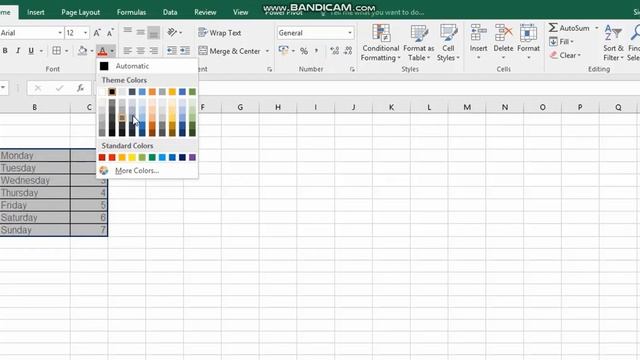Pick the orange theme color swatch
Viewport: 640px width, 360px height.
(152, 92)
